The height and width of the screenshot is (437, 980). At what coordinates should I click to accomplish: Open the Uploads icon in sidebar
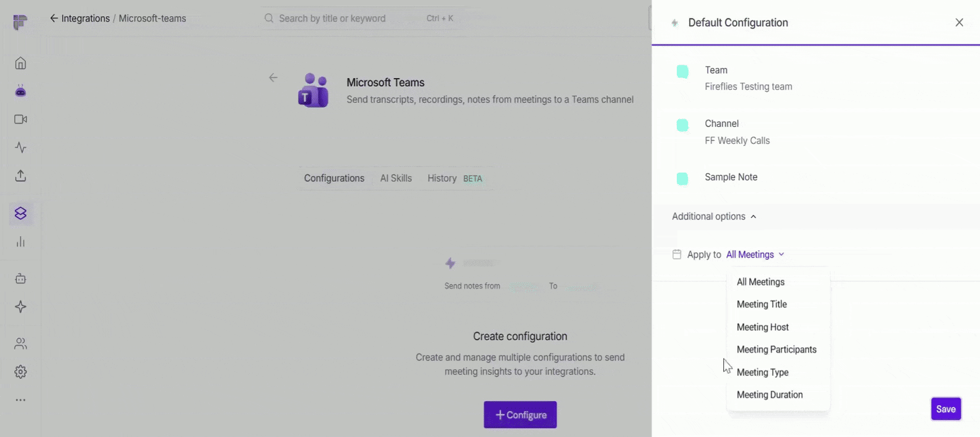click(20, 176)
